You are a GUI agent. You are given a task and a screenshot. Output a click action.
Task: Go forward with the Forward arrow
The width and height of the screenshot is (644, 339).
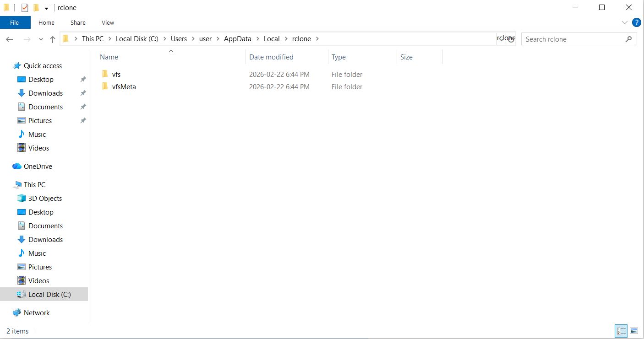[x=27, y=39]
